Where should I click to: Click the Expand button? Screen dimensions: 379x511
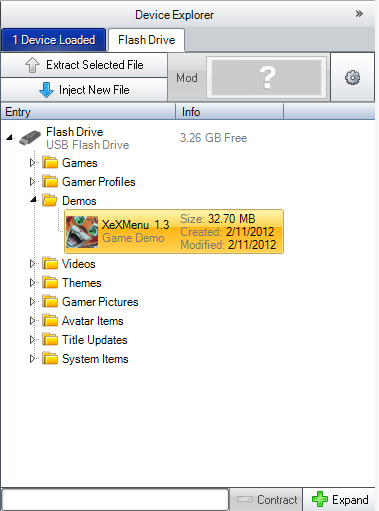pos(340,499)
